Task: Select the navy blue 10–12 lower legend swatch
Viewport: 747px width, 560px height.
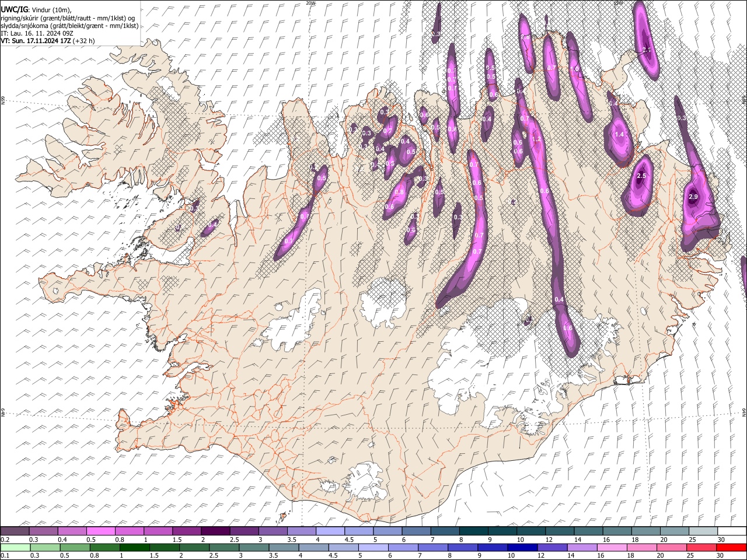Action: pos(523,548)
